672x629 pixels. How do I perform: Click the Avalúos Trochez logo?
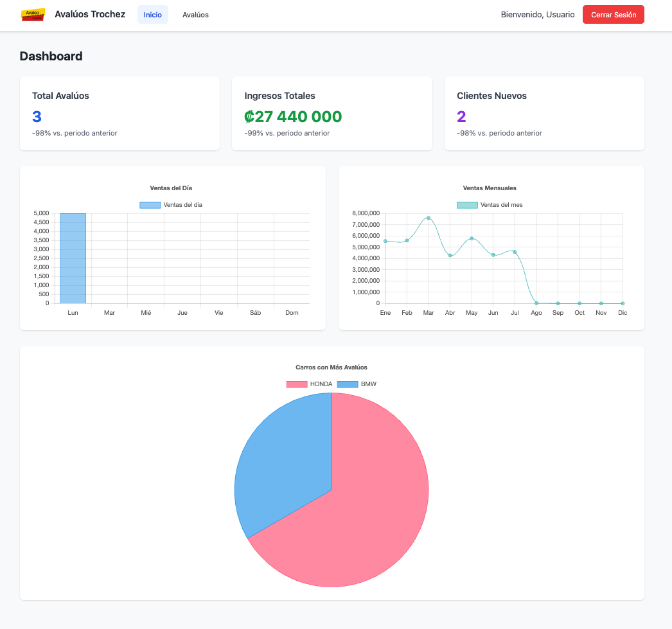[33, 14]
